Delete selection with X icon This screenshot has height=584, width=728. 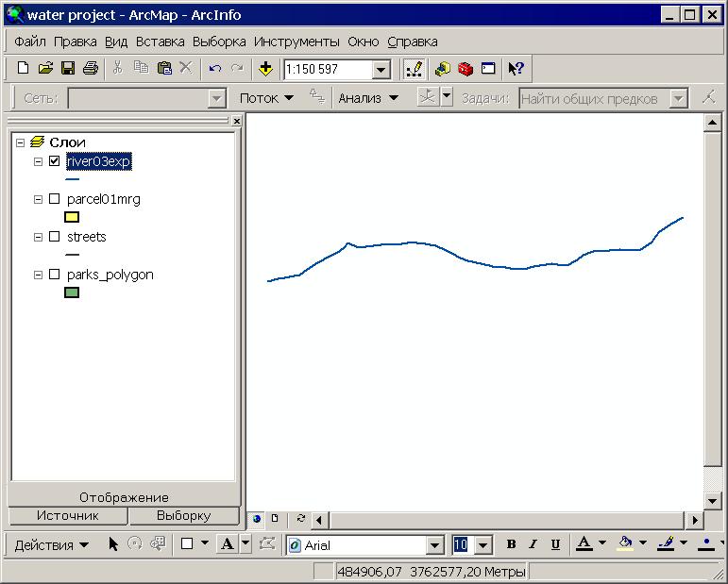(186, 69)
